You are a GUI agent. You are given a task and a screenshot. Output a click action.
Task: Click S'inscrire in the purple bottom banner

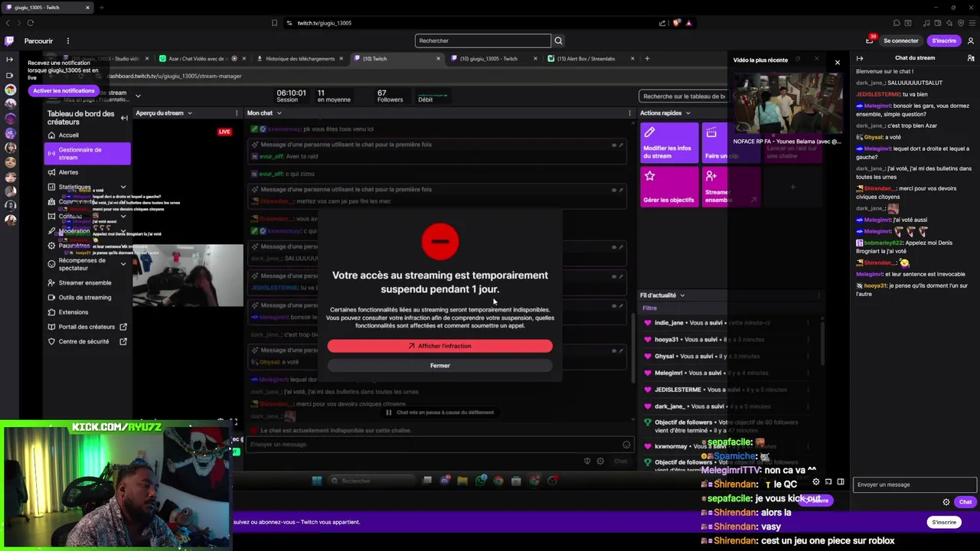[944, 522]
